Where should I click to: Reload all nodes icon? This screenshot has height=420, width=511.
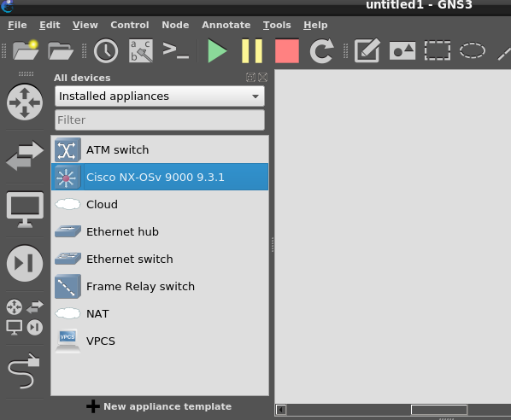tap(321, 51)
